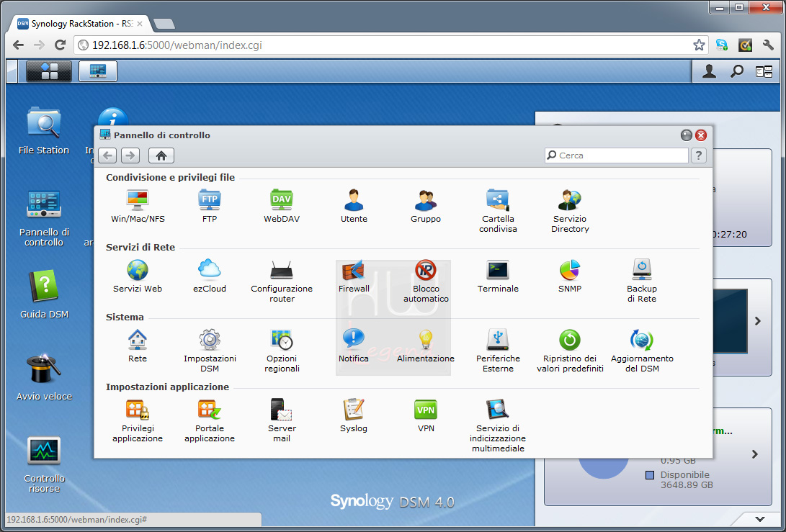Viewport: 786px width, 532px height.
Task: Open Avvio veloce desktop shortcut
Action: coord(44,377)
